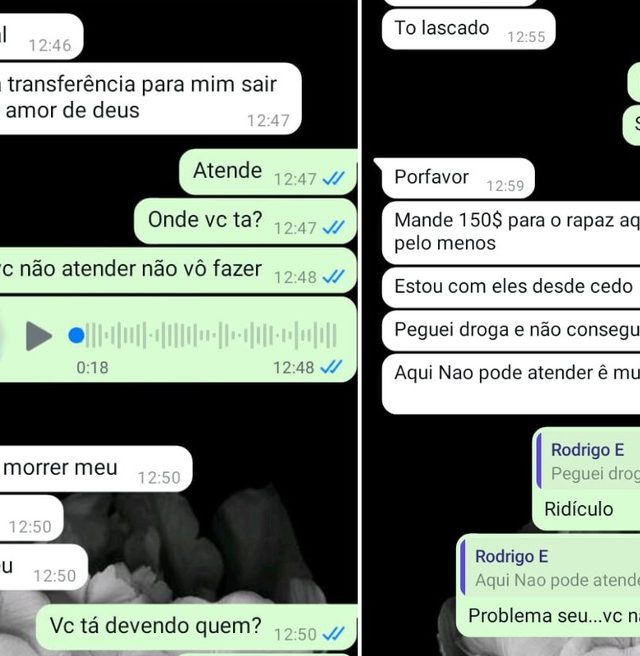Select the 'Estou com eles desde cedo' message

tap(511, 287)
